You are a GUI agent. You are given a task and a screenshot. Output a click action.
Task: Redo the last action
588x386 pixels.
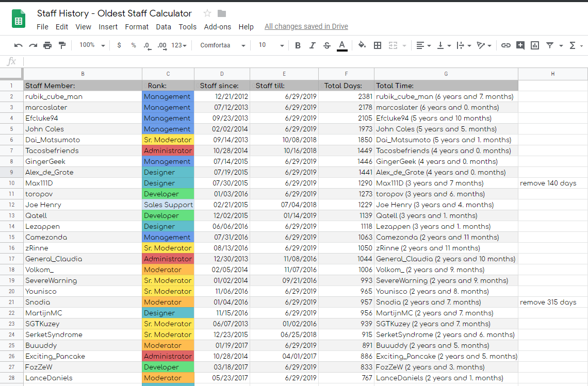33,45
